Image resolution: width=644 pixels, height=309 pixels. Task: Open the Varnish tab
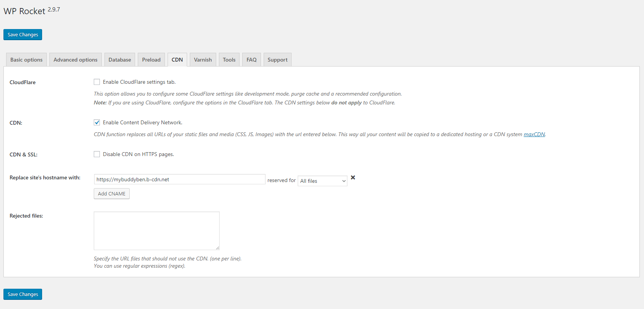203,60
